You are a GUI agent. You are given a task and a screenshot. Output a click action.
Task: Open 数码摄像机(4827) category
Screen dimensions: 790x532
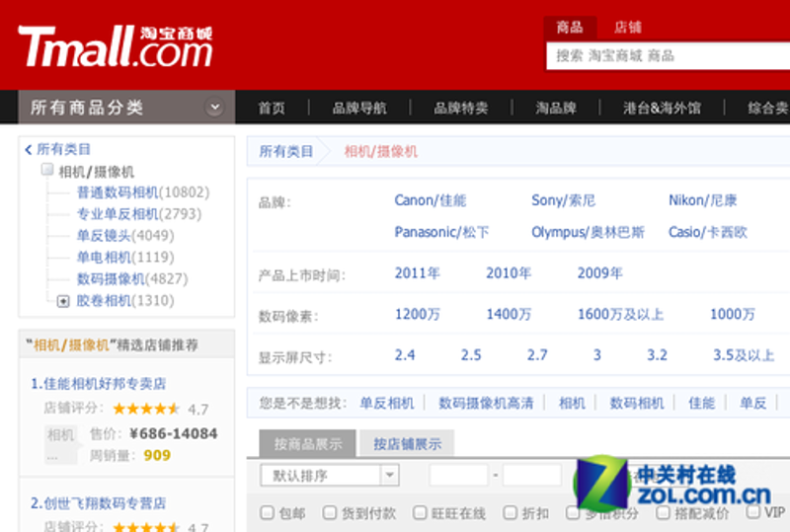pyautogui.click(x=132, y=279)
